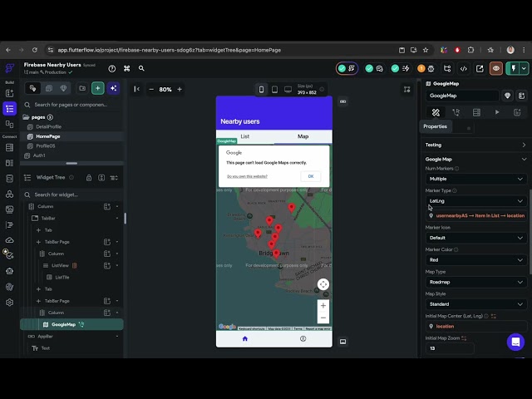
Task: Click the Test Mode lightning button
Action: point(513,68)
